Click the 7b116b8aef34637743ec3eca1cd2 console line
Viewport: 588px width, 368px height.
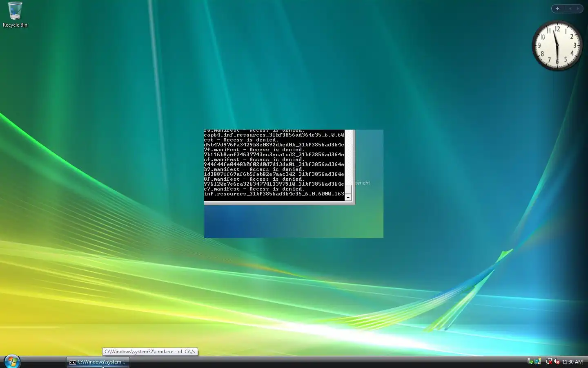click(x=274, y=155)
